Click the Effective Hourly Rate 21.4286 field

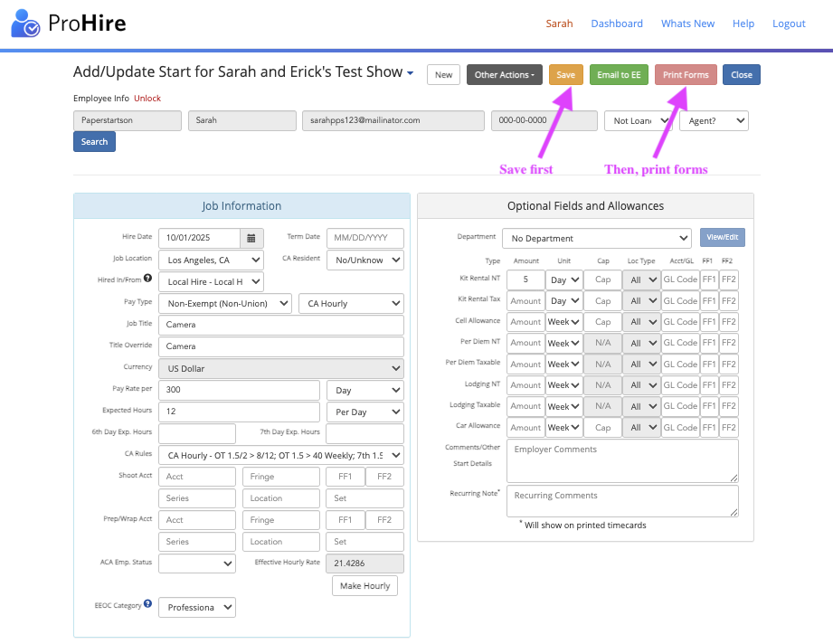click(x=365, y=563)
